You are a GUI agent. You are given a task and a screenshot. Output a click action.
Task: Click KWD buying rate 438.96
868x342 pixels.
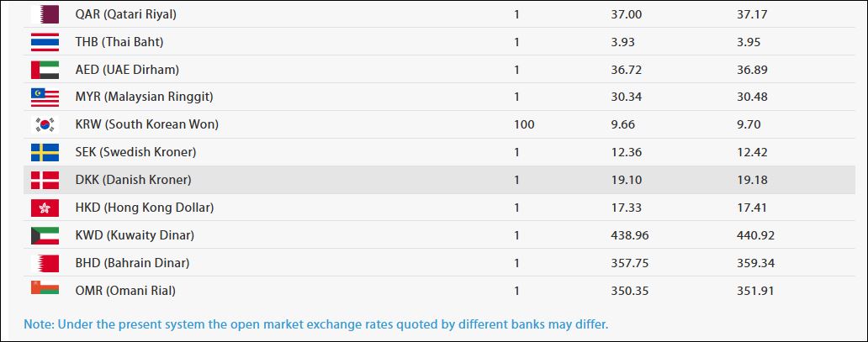tap(630, 235)
